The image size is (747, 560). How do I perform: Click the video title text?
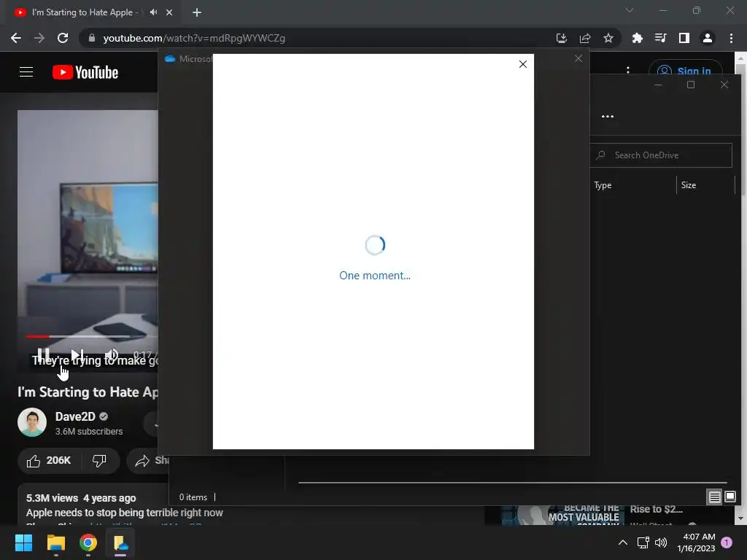(88, 392)
